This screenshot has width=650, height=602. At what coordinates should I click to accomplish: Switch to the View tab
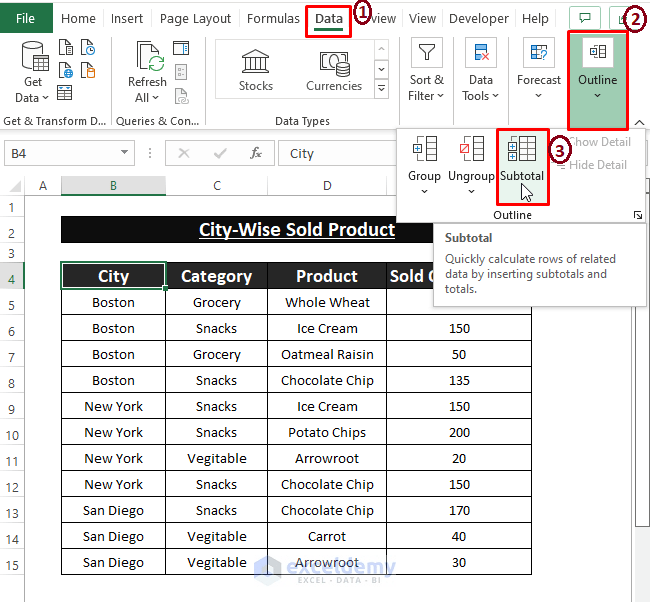[x=422, y=18]
